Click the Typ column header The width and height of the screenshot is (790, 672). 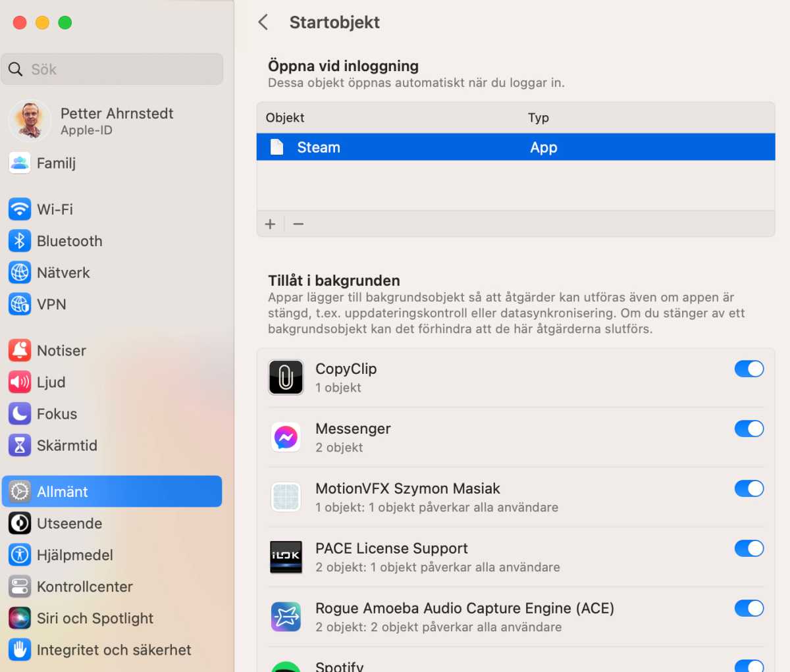(x=539, y=118)
